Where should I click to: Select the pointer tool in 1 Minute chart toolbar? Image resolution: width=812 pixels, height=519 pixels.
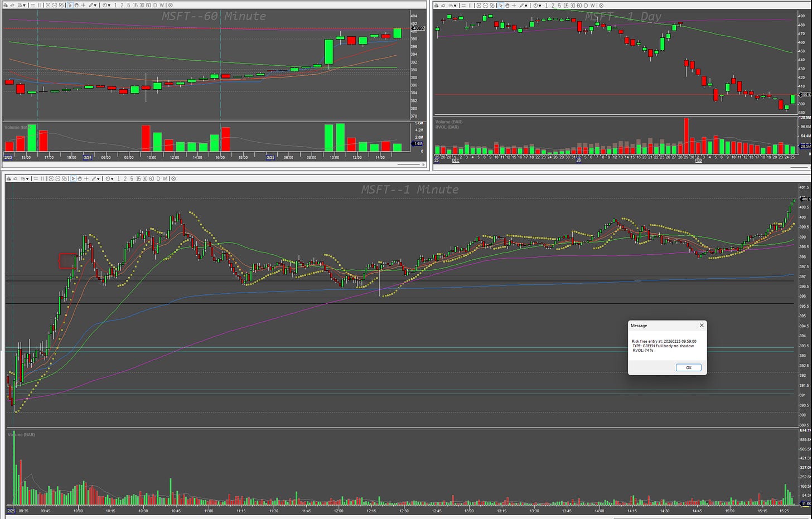click(x=73, y=178)
